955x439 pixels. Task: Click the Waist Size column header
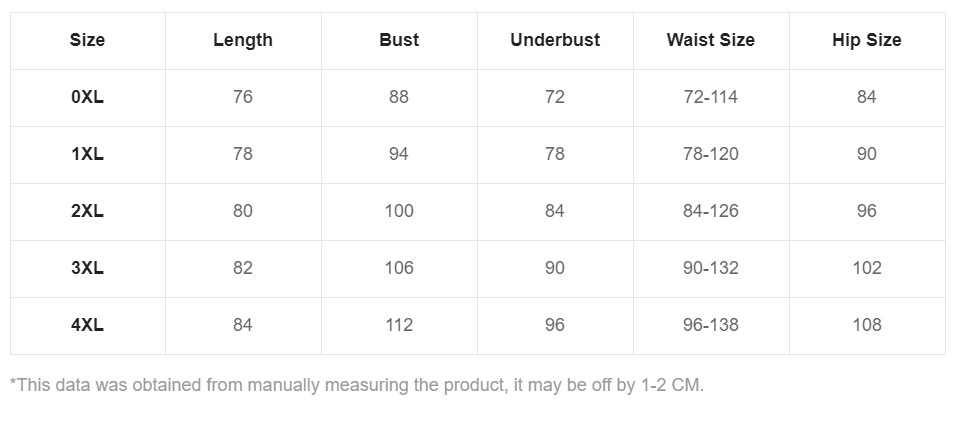coord(711,41)
